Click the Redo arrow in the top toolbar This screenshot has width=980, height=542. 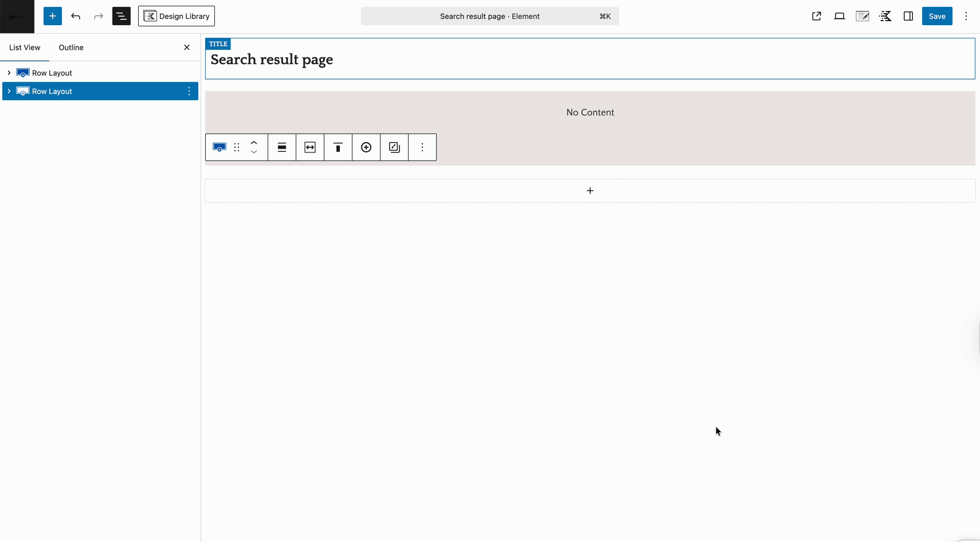[98, 16]
